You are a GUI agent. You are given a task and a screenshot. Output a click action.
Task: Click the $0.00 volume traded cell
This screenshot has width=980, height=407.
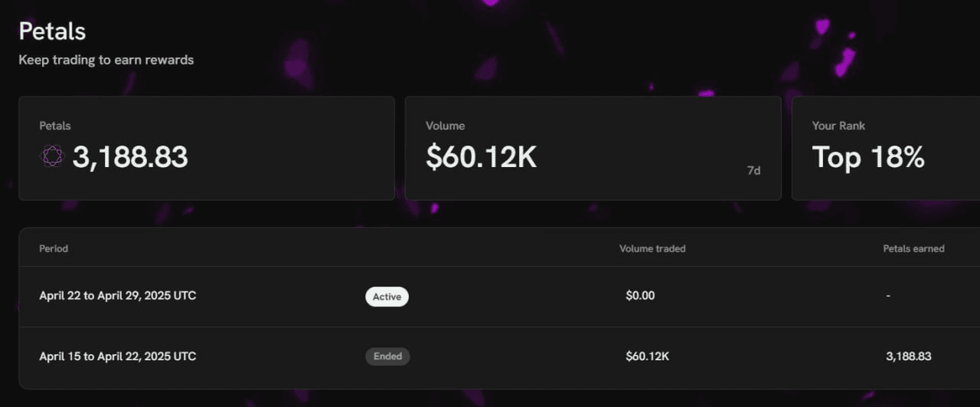point(640,296)
